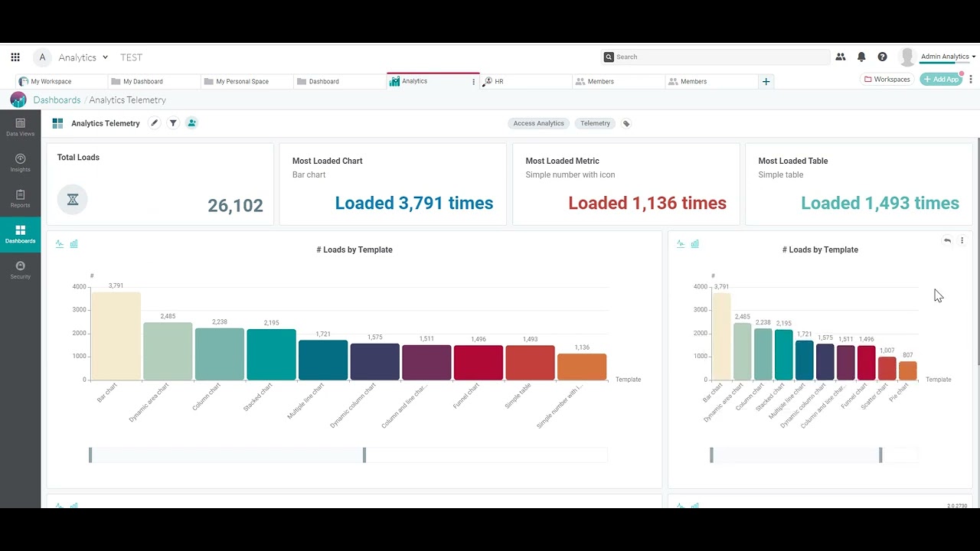Switch to My Personal Space tab
The width and height of the screenshot is (980, 551).
pyautogui.click(x=247, y=81)
